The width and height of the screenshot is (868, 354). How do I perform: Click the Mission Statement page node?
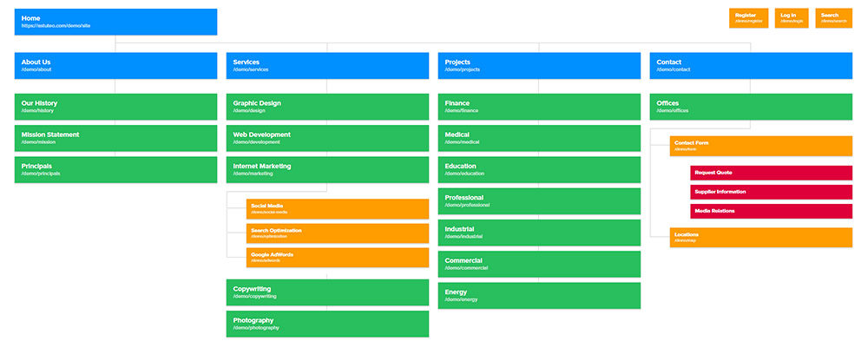pyautogui.click(x=115, y=138)
